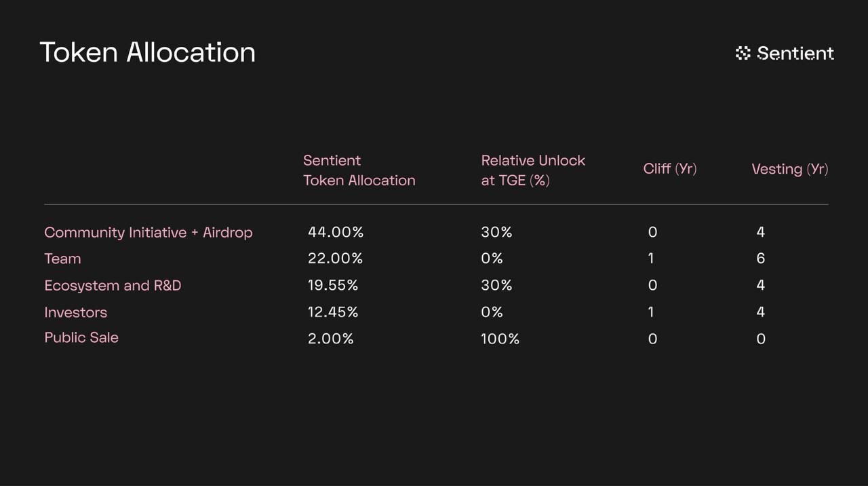Select the Token Allocation slide title
Screen dimensions: 868x486
[147, 52]
